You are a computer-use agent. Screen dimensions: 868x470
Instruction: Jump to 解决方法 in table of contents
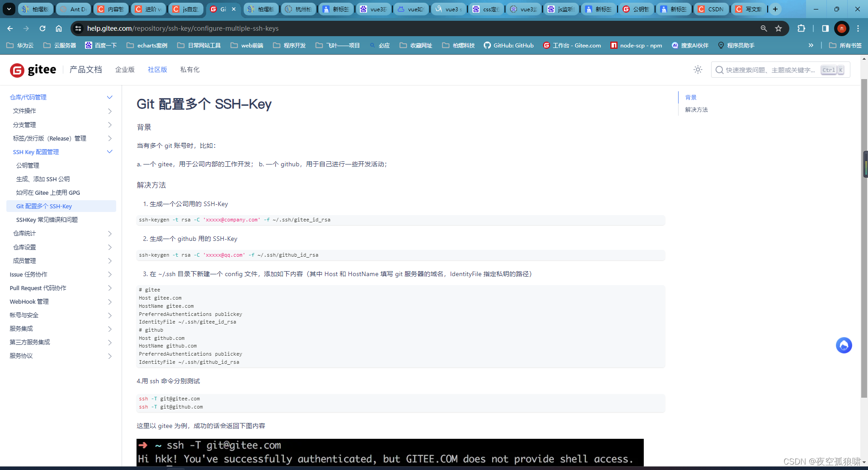pyautogui.click(x=696, y=109)
